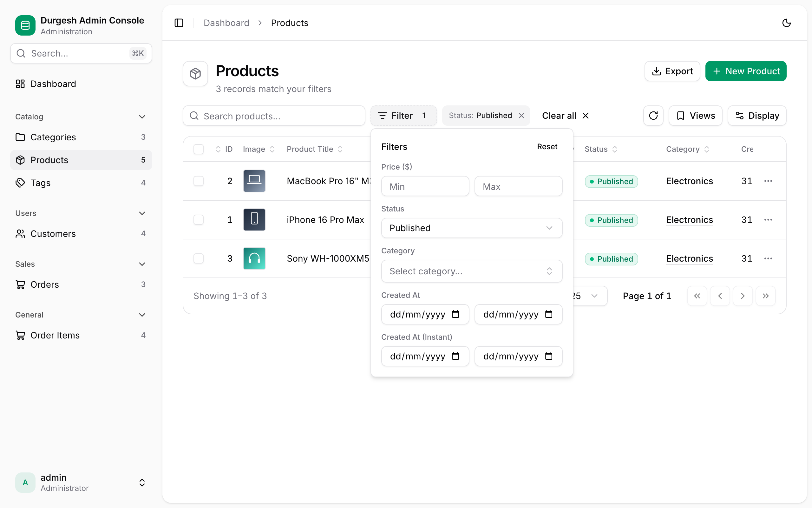Click the Durgesh Admin Console logo
812x508 pixels.
coord(25,25)
